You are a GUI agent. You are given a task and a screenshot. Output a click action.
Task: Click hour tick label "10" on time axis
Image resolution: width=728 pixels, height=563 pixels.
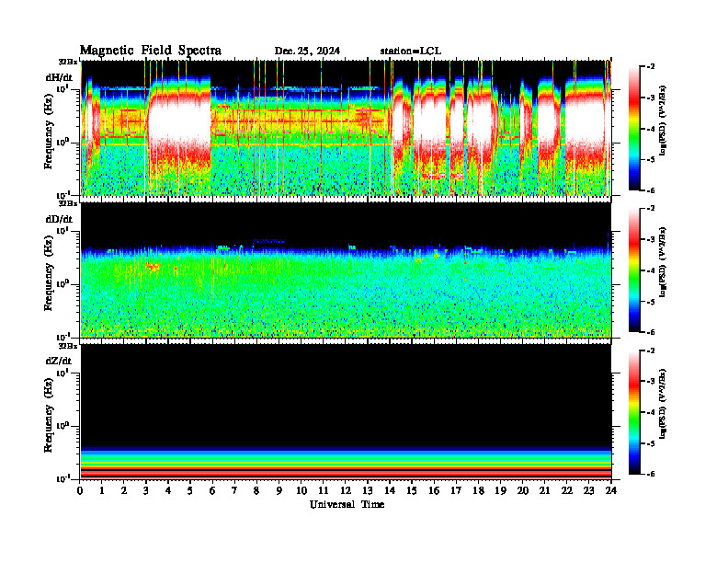301,490
